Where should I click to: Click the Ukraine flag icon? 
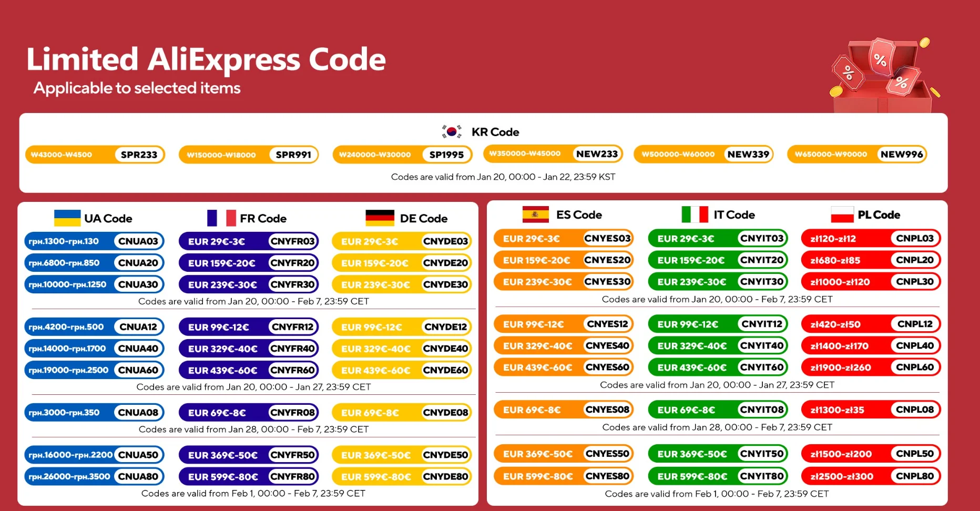pos(67,218)
